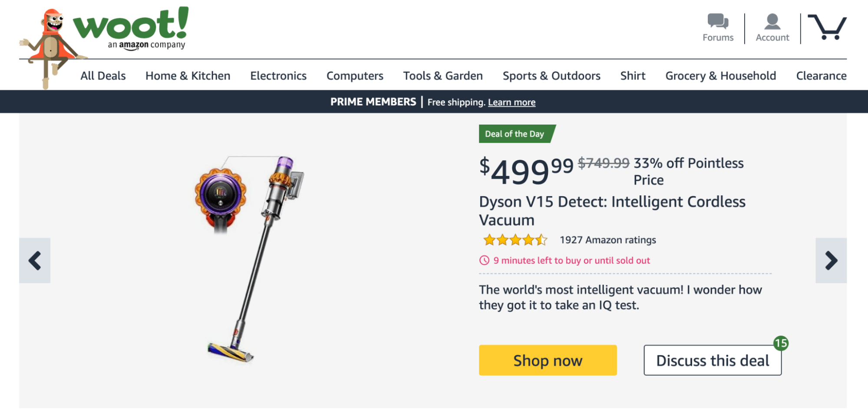Screen dimensions: 868x409
Task: Open the shopping cart
Action: click(827, 27)
